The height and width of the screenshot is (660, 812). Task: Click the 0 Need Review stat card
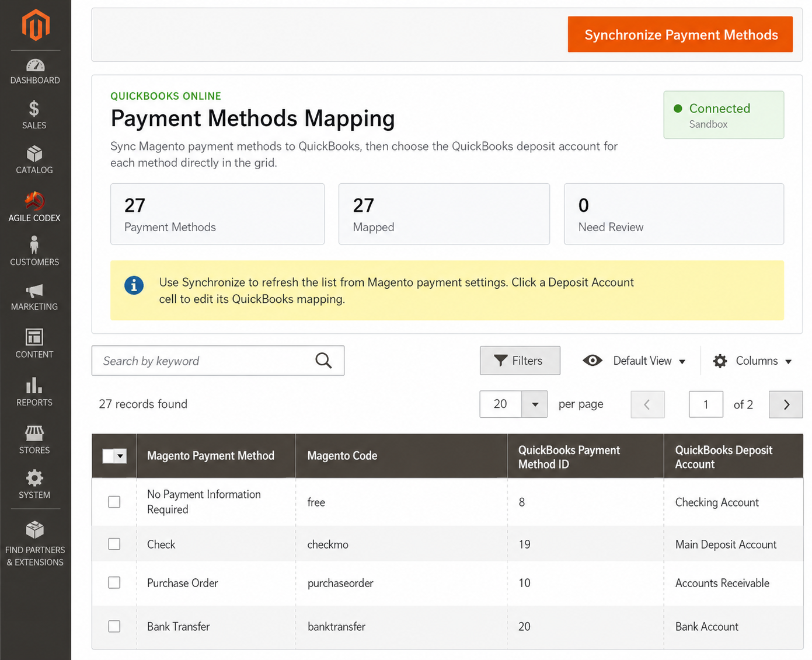tap(674, 214)
